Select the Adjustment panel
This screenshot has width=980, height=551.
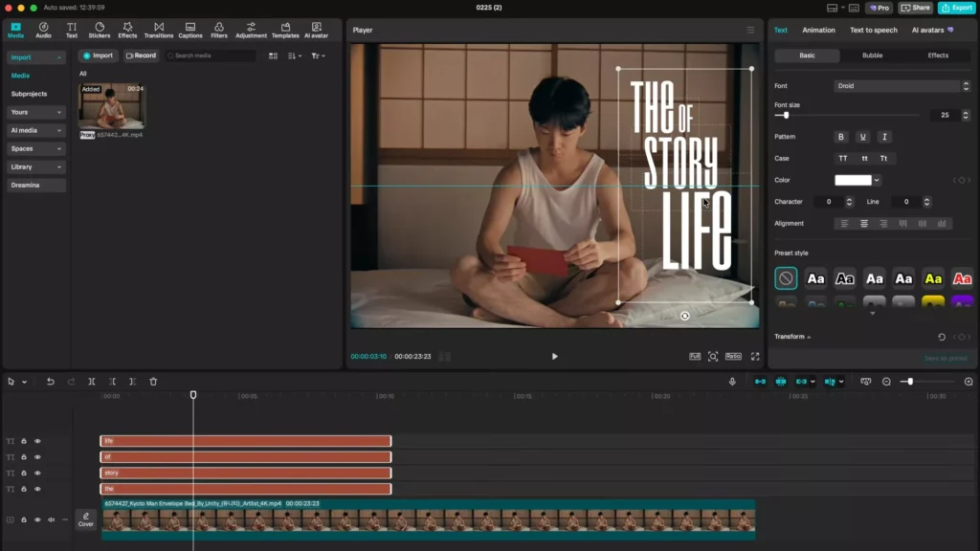(251, 30)
